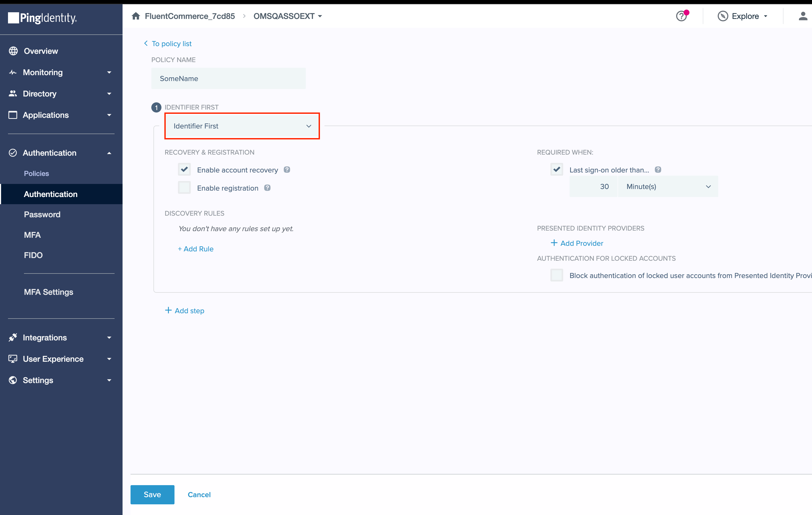
Task: Click the Ping Identity logo
Action: coord(42,18)
